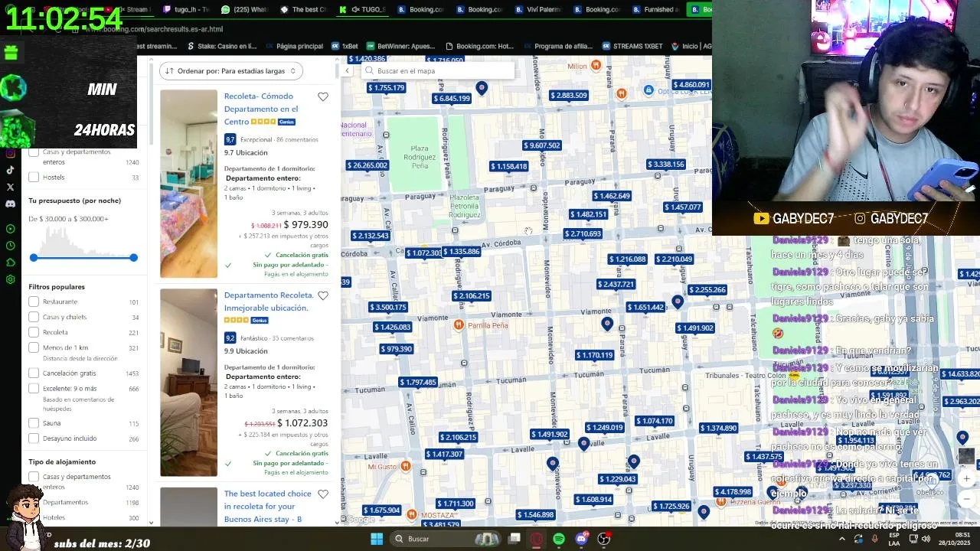Screen dimensions: 980x551
Task: Check the Cancelación gratis filter
Action: coord(34,373)
